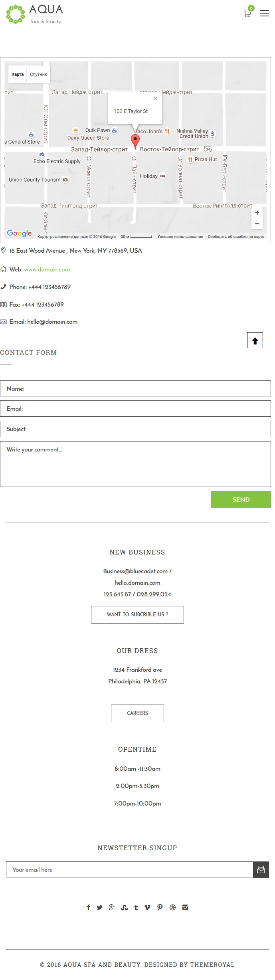The image size is (275, 980).
Task: Open the shopping cart icon
Action: point(247,13)
